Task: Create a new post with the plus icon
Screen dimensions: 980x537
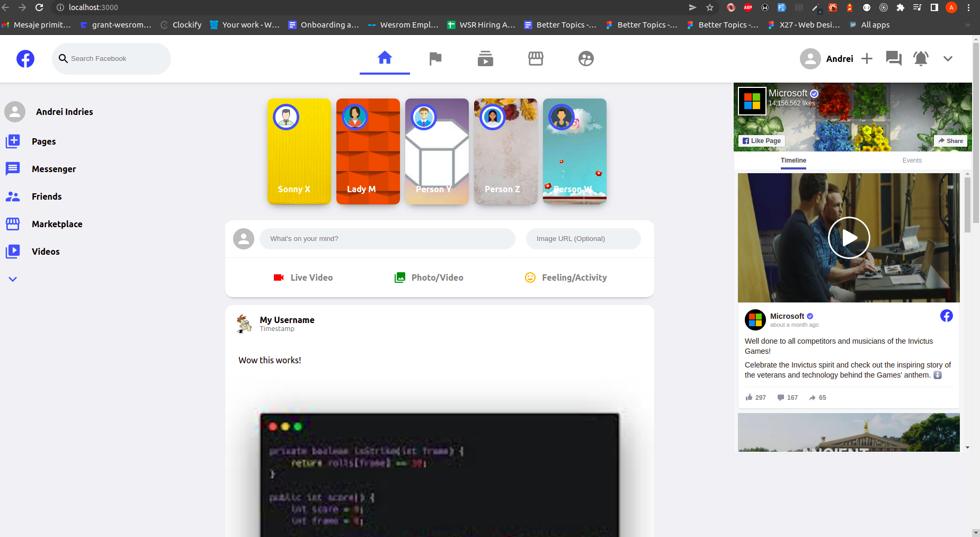Action: point(867,58)
